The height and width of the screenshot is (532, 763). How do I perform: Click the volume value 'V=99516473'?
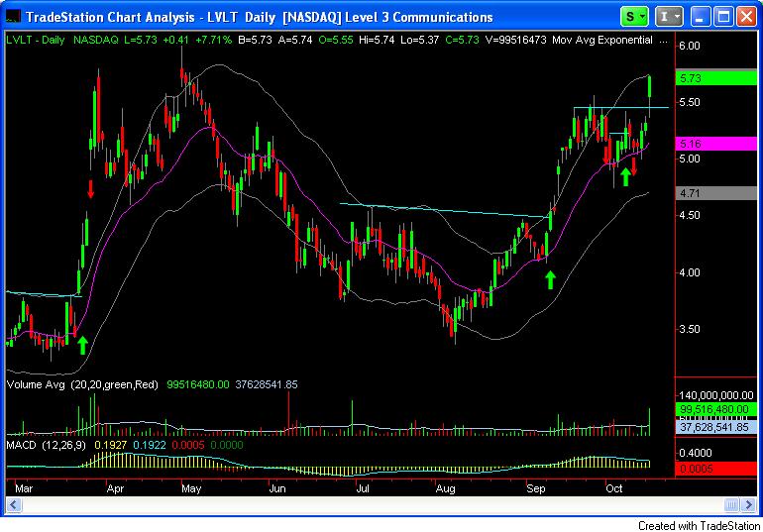click(516, 41)
